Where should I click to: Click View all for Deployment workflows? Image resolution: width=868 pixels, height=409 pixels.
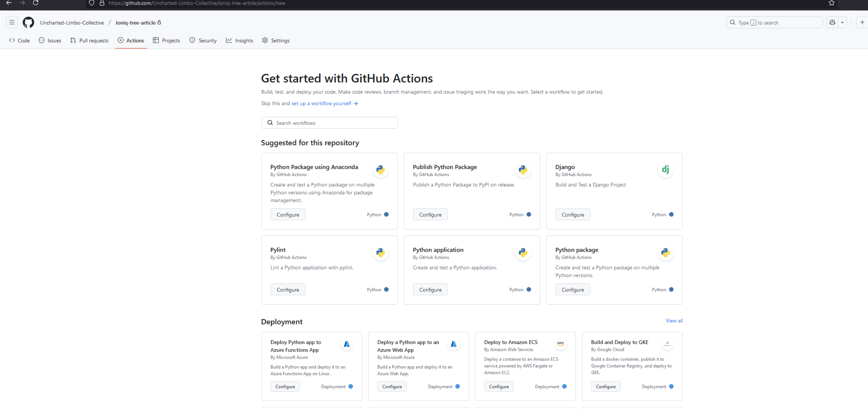(674, 321)
